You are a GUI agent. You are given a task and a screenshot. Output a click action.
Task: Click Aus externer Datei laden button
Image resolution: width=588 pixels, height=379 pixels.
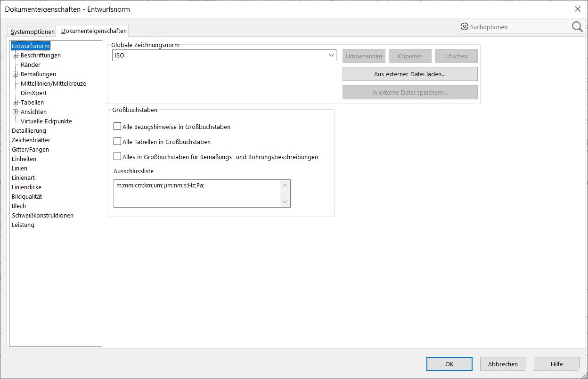point(410,74)
